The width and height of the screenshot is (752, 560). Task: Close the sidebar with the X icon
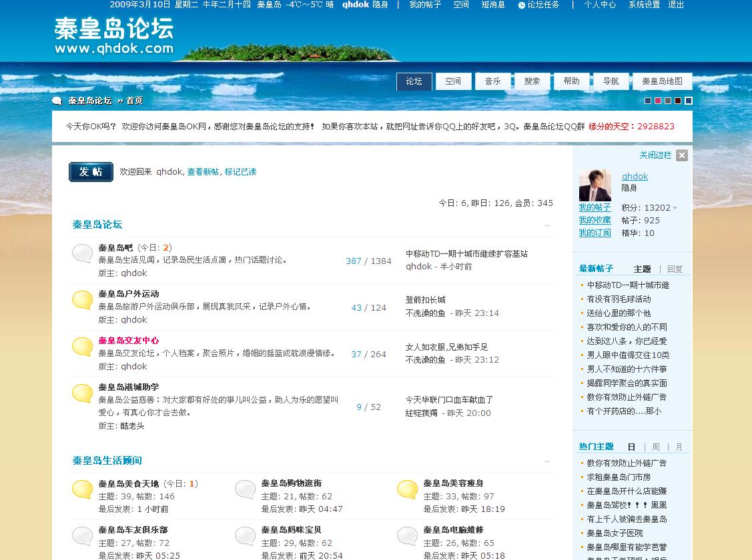click(x=681, y=155)
